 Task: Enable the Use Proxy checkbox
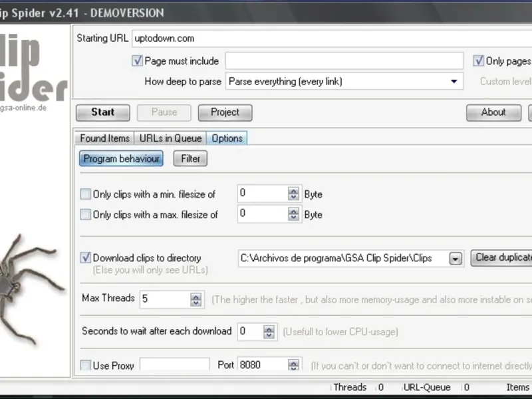tap(86, 365)
